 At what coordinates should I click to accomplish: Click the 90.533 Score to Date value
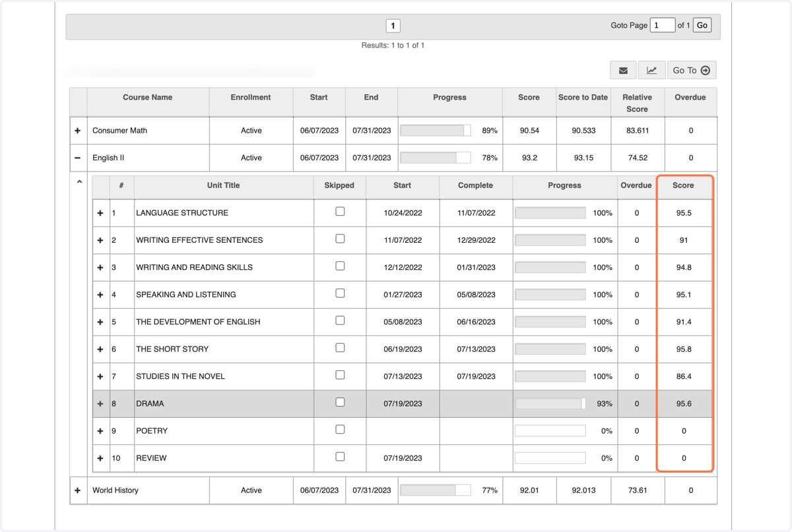tap(583, 131)
